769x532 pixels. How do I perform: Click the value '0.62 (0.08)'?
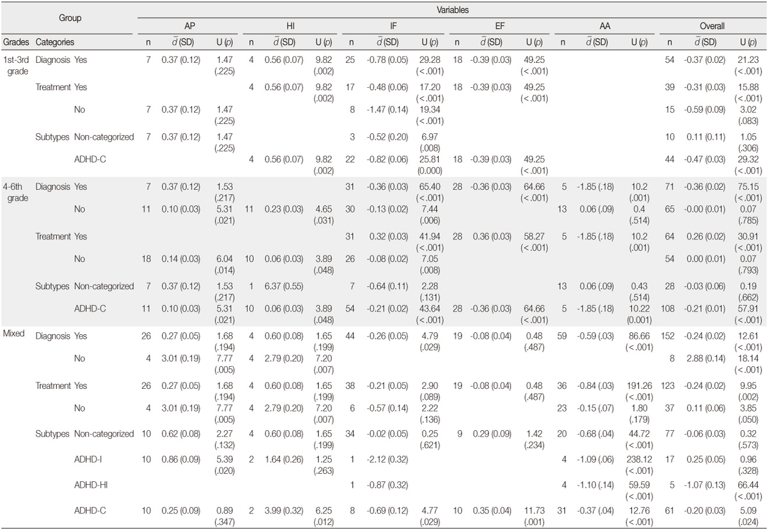pyautogui.click(x=181, y=434)
